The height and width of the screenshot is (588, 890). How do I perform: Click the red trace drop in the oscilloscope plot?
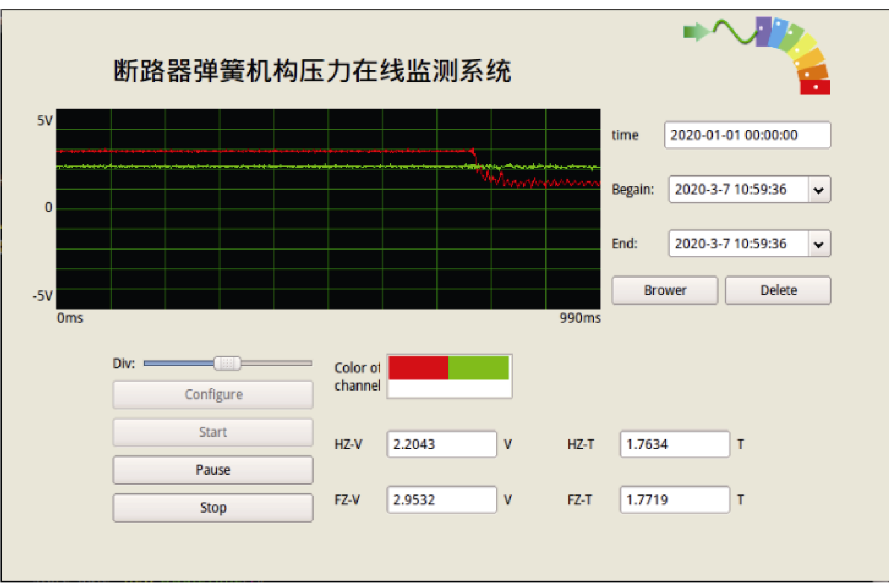click(x=477, y=163)
